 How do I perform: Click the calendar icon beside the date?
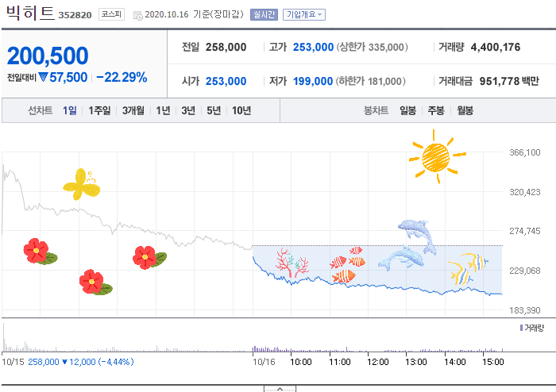click(x=138, y=15)
